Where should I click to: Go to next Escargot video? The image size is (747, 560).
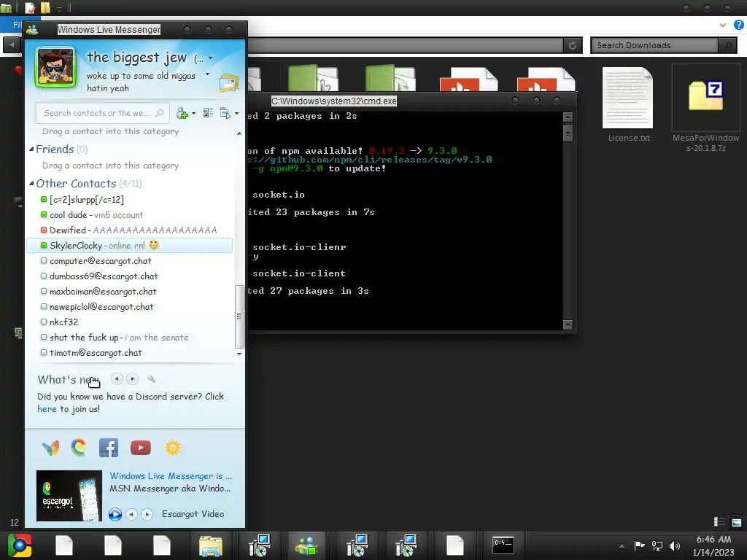(x=147, y=514)
